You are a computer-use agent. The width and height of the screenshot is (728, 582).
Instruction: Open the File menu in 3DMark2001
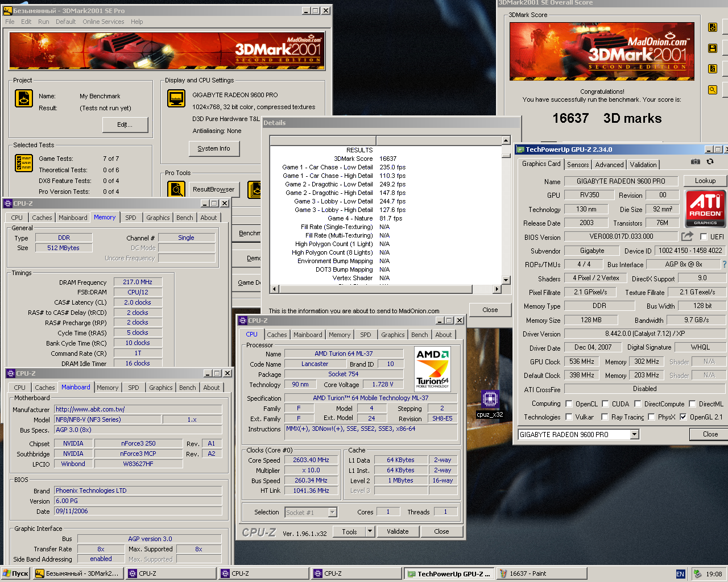[x=10, y=22]
